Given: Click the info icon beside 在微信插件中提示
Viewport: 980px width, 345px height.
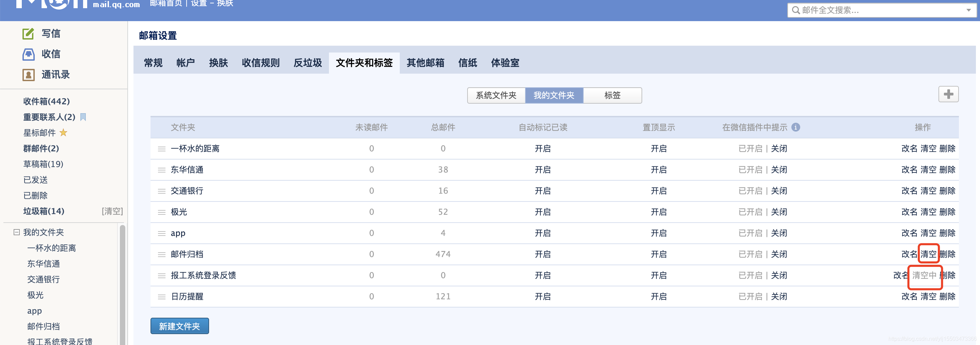Looking at the screenshot, I should point(795,127).
